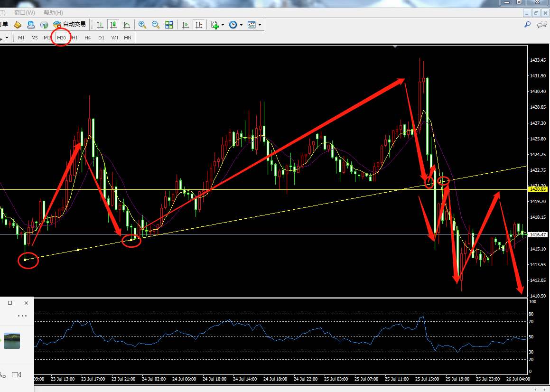Start a voice call in chat window

2,375
